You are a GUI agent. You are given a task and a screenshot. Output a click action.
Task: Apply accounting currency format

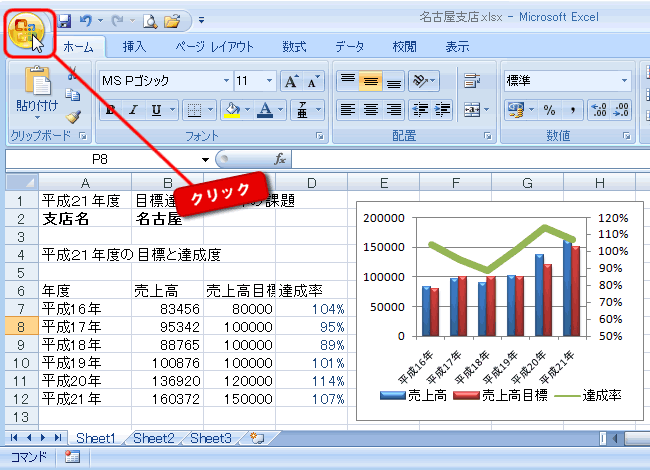tap(517, 110)
